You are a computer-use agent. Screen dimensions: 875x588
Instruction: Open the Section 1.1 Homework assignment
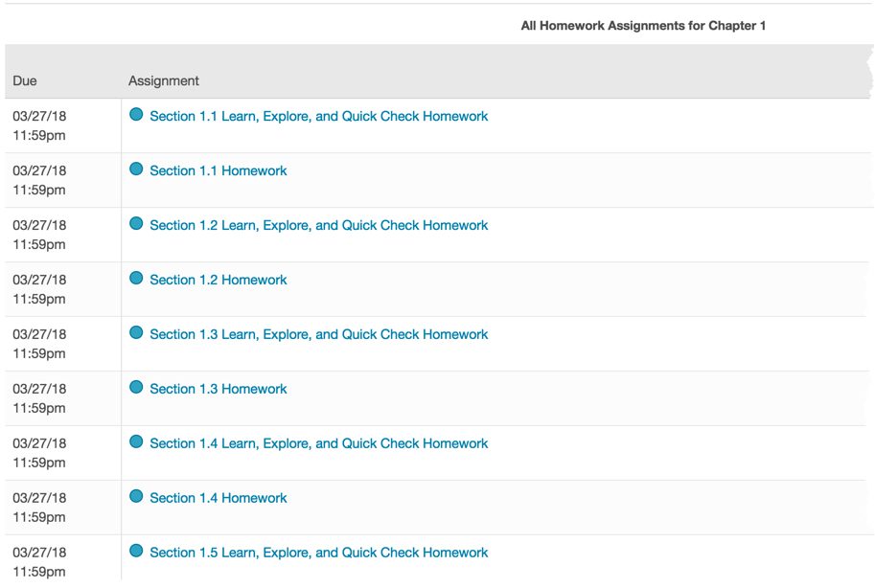218,170
